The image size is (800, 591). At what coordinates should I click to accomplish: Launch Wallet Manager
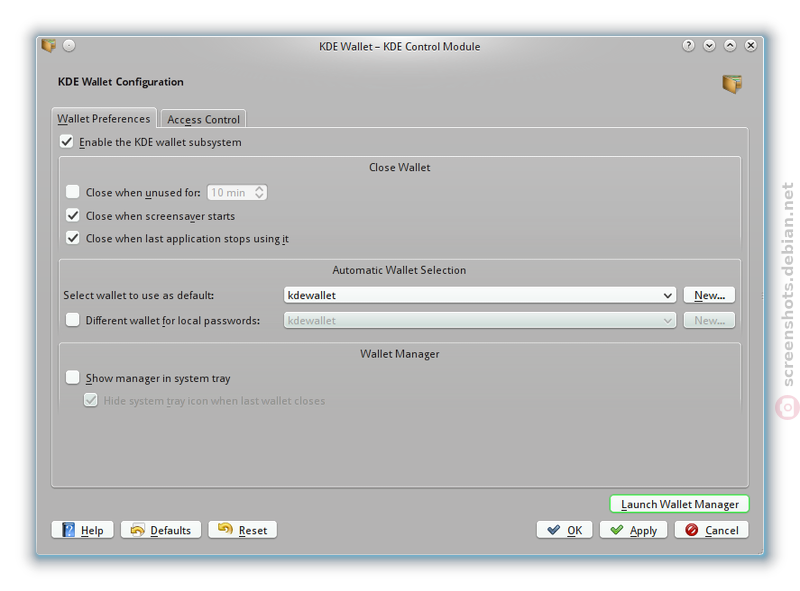point(679,504)
